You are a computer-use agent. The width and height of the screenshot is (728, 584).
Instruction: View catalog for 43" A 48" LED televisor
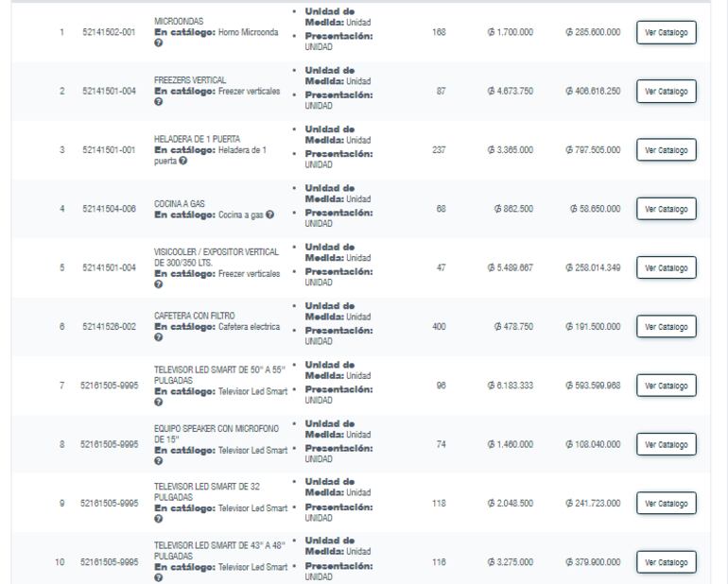click(x=666, y=562)
